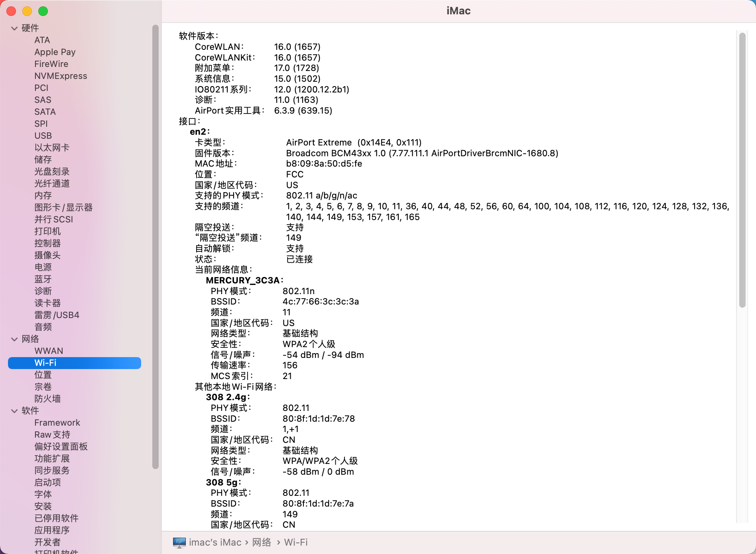Select 光纤通道 in the sidebar
Image resolution: width=756 pixels, height=554 pixels.
(52, 184)
